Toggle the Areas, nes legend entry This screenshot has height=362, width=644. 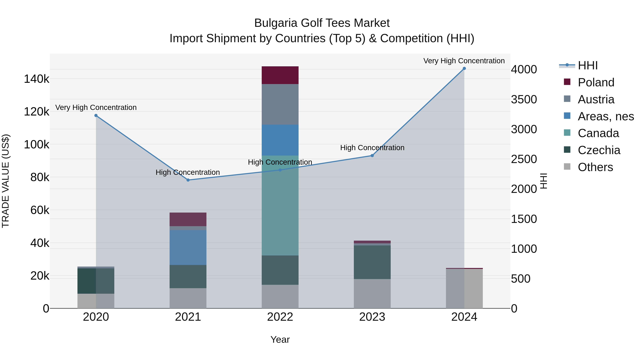599,116
